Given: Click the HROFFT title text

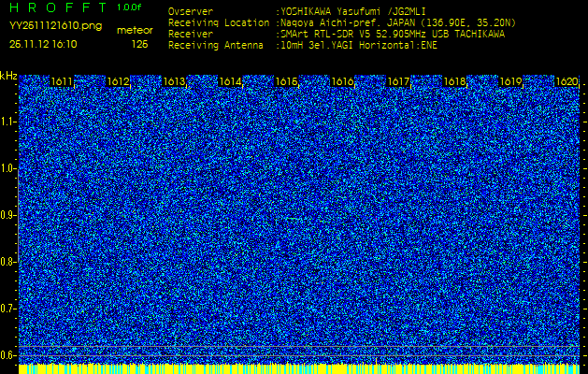Looking at the screenshot, I should tap(58, 7).
